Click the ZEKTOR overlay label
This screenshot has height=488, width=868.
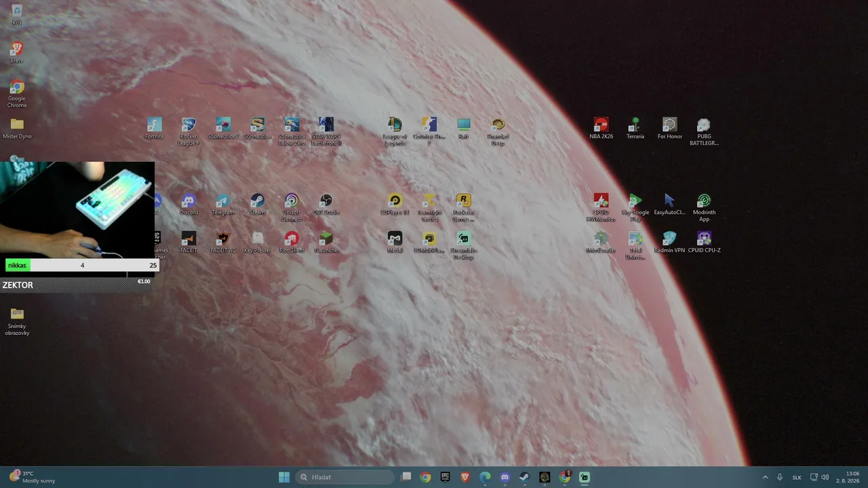(18, 285)
